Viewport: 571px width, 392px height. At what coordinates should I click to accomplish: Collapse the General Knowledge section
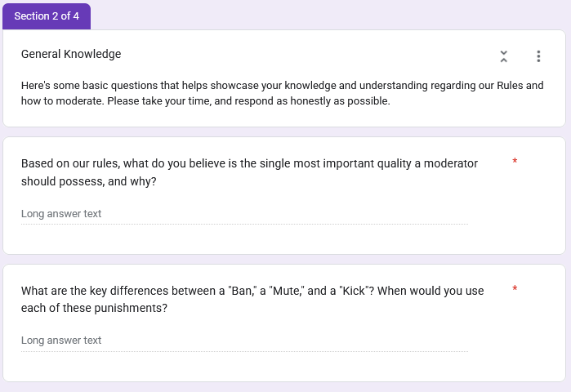(504, 56)
